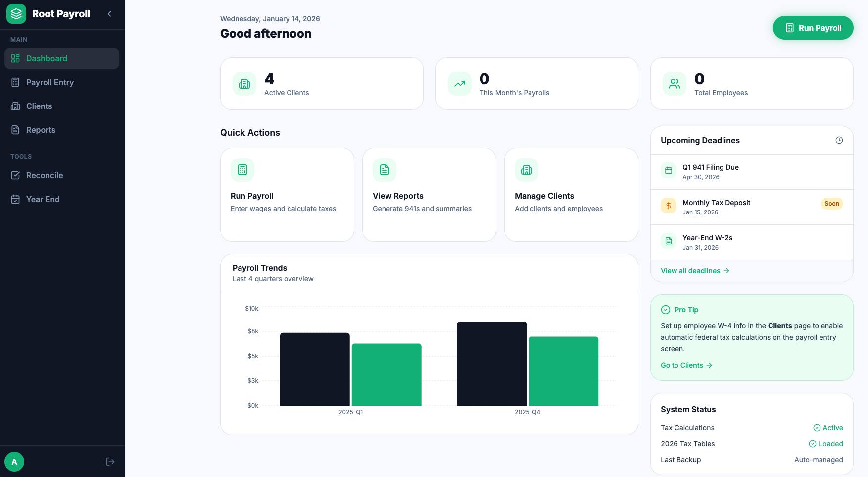Click the building icon on Manage Clients card
The height and width of the screenshot is (477, 868).
pyautogui.click(x=526, y=169)
